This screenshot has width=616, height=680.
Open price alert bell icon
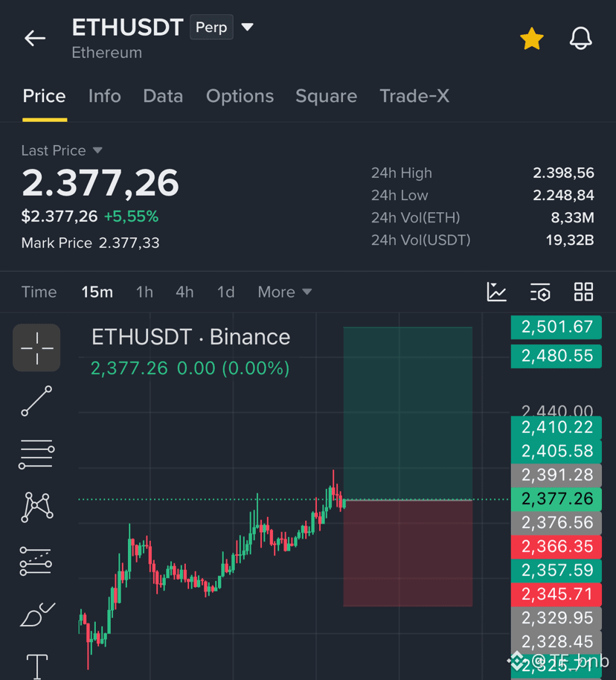[x=580, y=39]
